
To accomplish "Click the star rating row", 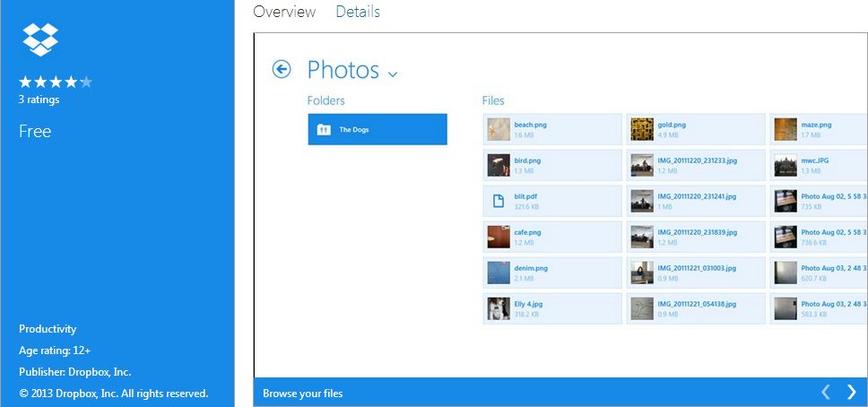I will tap(56, 82).
